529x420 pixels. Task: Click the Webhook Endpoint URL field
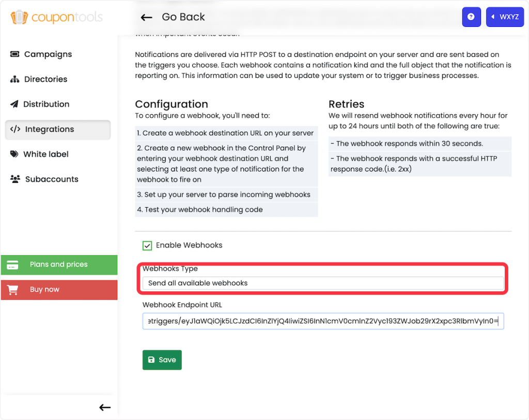323,322
